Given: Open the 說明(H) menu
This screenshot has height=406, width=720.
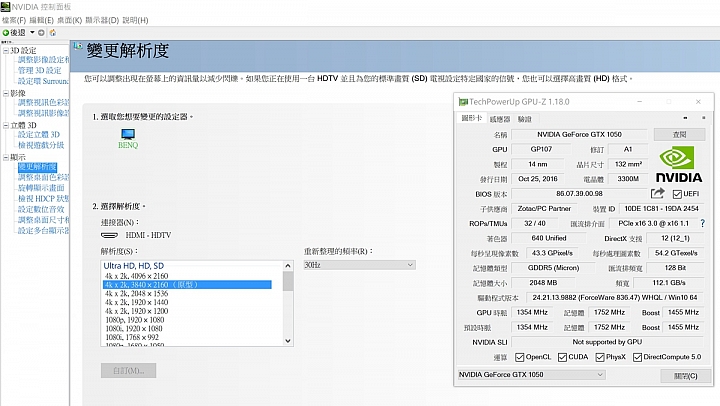Looking at the screenshot, I should [135, 20].
